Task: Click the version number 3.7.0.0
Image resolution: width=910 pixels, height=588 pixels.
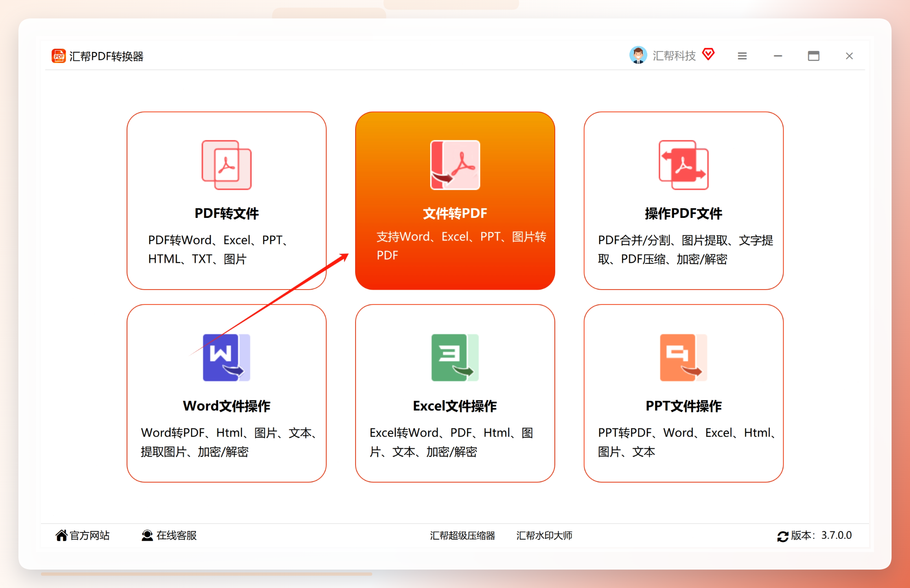Action: click(x=836, y=536)
